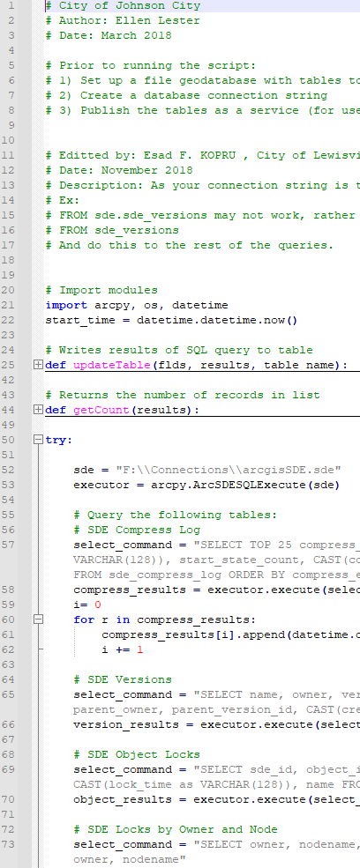Viewport: 360px width, 868px height.
Task: Expand the folded getCount function
Action: 38,410
